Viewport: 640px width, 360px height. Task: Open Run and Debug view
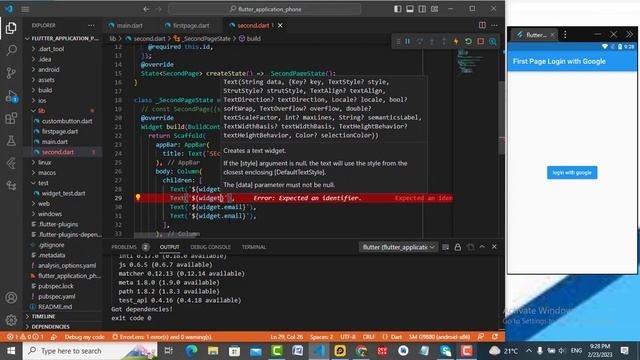[x=11, y=96]
